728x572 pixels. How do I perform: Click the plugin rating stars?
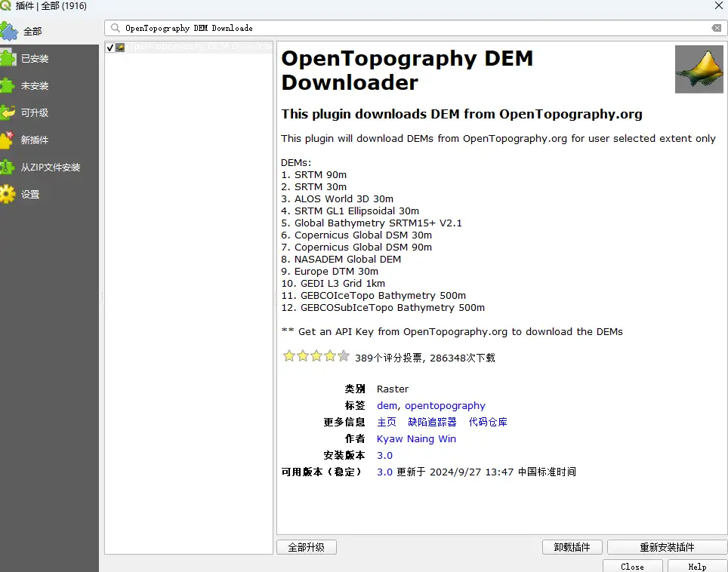[316, 356]
